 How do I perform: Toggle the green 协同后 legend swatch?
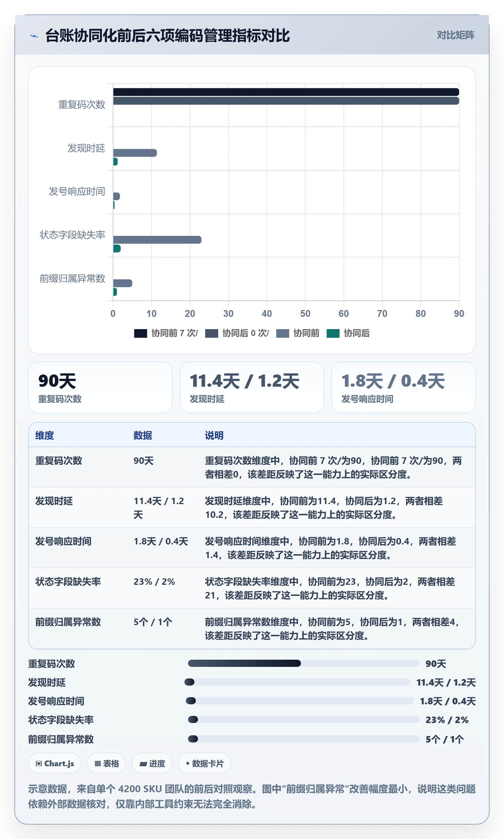[x=333, y=333]
